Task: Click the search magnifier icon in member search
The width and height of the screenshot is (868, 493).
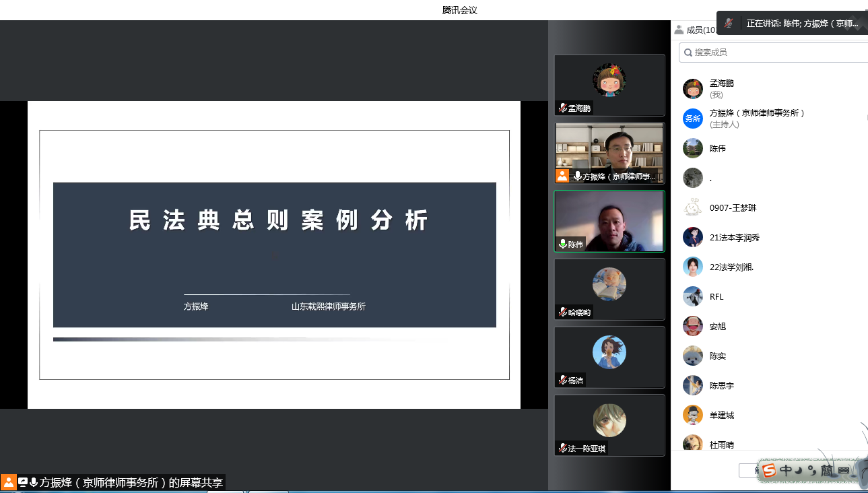Action: (688, 52)
